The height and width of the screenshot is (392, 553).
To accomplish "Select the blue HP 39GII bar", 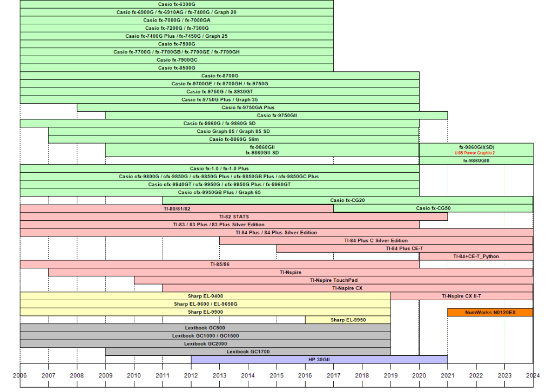I will (319, 360).
